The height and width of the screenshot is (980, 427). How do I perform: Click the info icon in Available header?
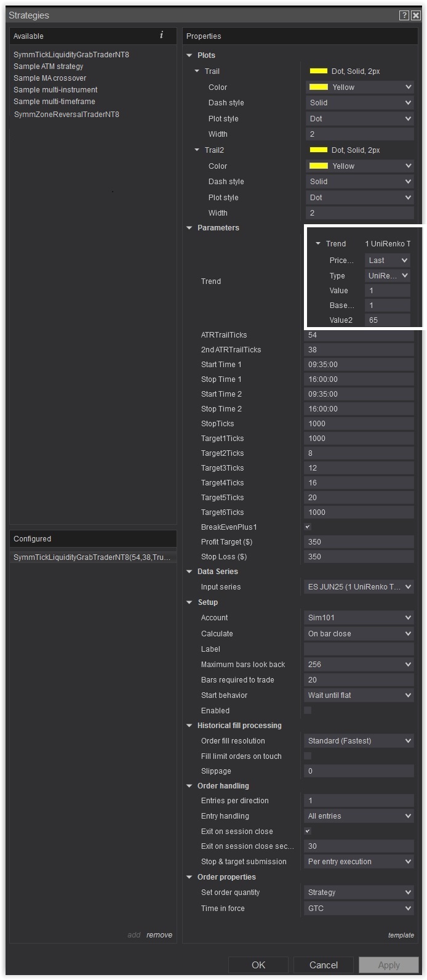click(161, 35)
